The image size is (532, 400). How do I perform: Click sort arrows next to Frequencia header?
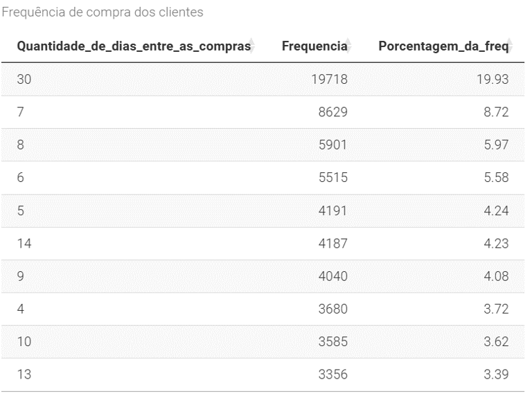(349, 46)
